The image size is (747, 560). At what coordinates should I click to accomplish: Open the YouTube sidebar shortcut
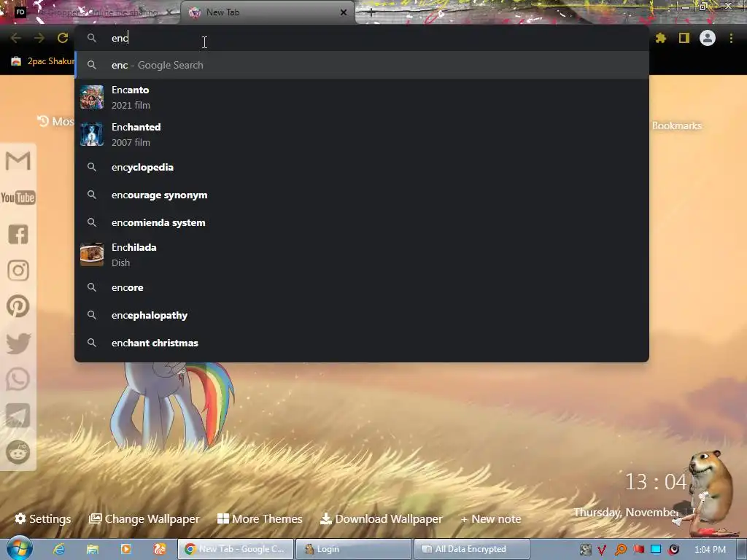point(18,198)
